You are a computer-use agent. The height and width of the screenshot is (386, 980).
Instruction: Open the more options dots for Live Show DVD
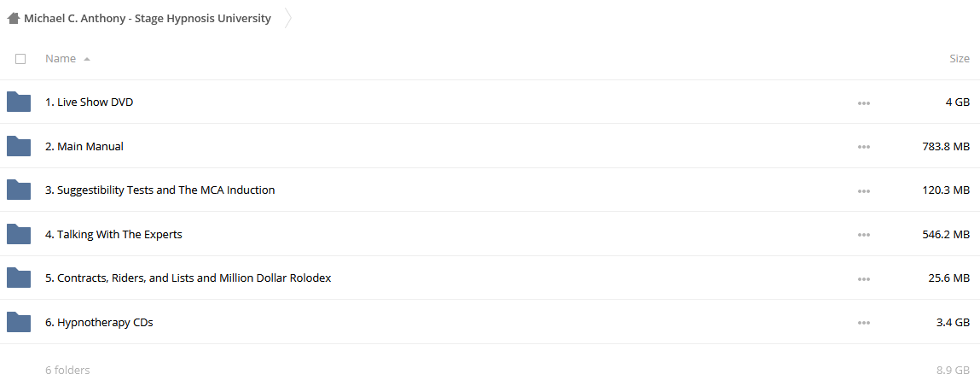click(x=864, y=102)
